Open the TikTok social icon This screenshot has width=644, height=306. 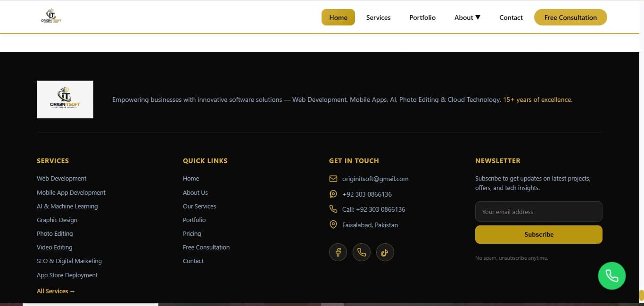pos(385,252)
